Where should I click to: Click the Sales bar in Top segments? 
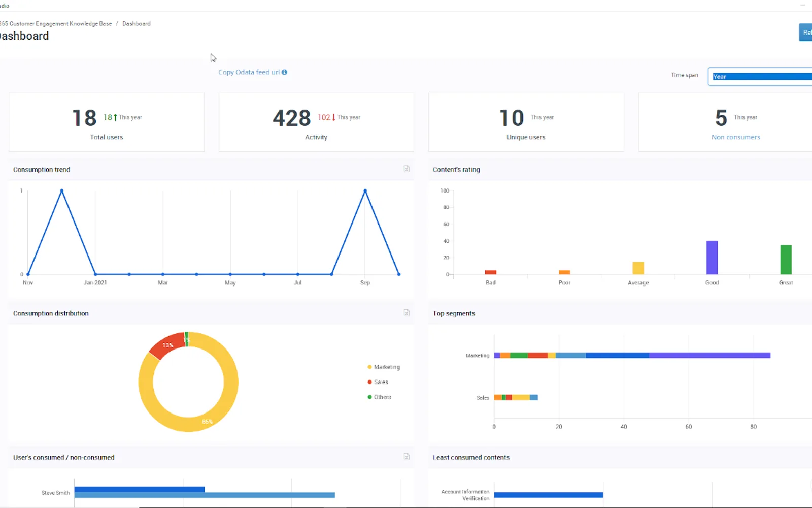pos(516,397)
